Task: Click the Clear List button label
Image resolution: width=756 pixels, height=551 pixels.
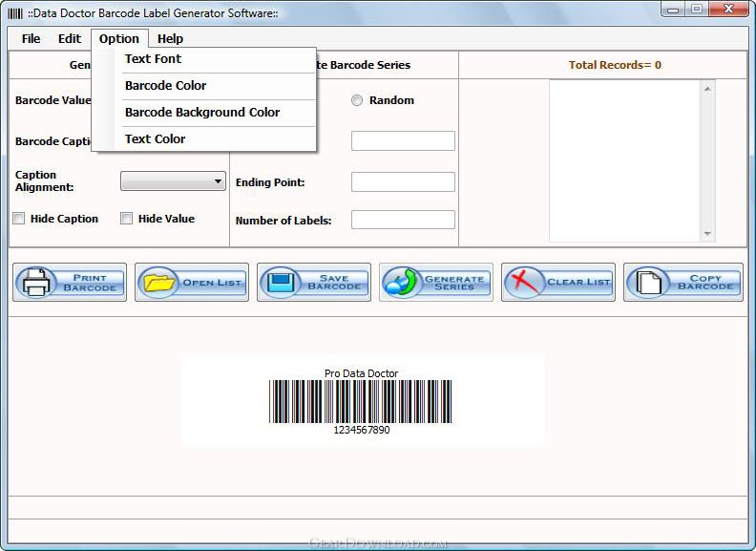Action: 578,282
